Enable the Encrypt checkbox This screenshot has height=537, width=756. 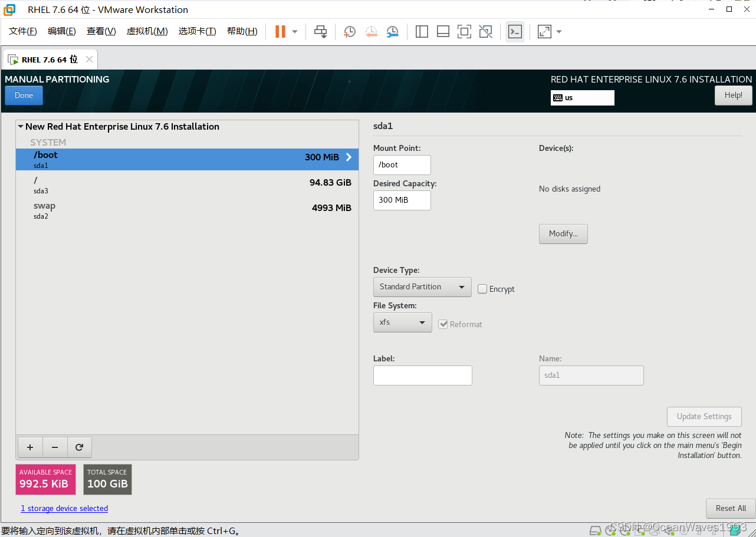click(482, 289)
